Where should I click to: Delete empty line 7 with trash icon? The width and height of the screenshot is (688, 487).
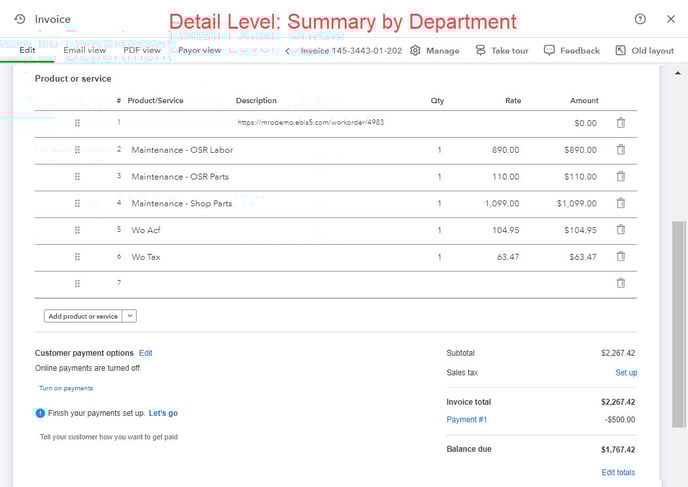(x=620, y=283)
